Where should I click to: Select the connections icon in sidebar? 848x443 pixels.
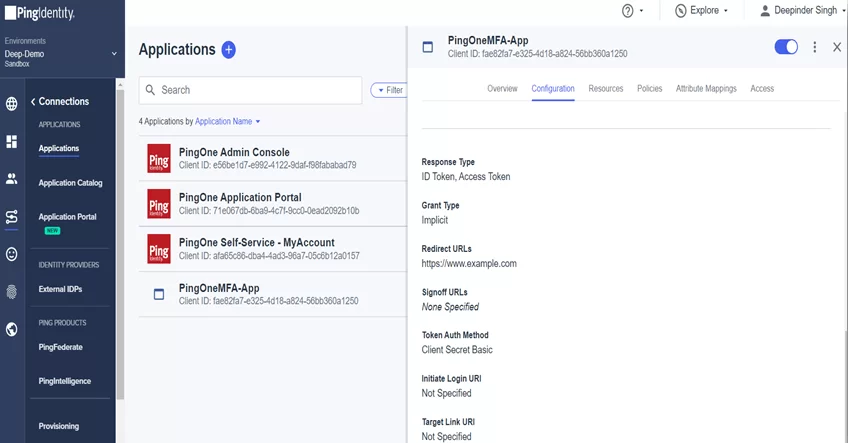click(x=11, y=217)
